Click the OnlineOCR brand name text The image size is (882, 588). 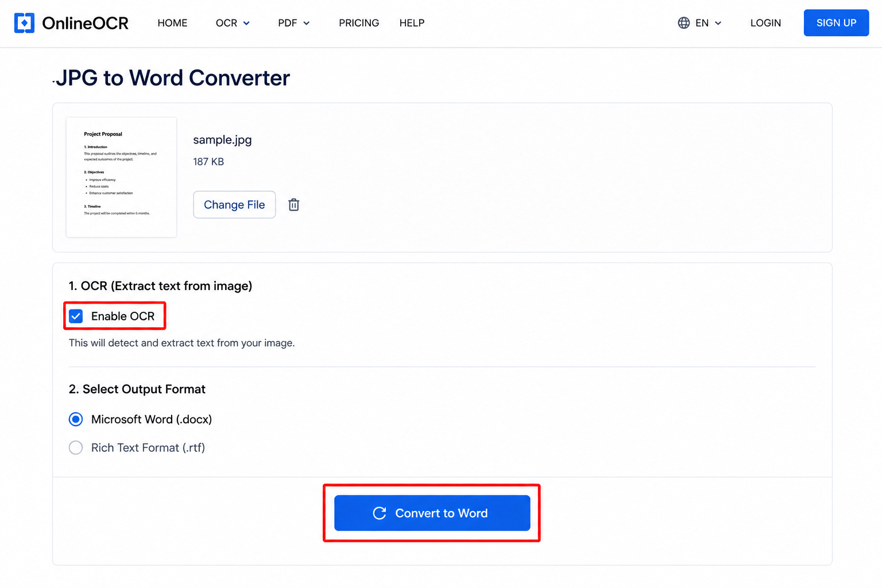click(x=85, y=23)
